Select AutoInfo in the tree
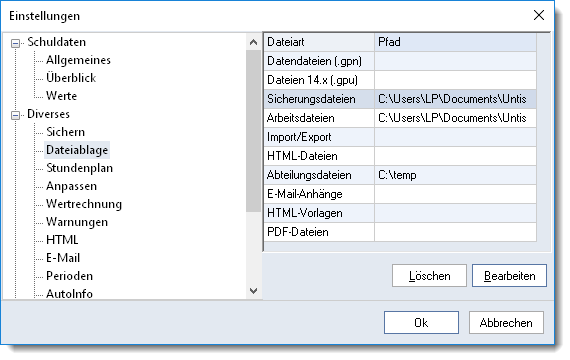The height and width of the screenshot is (360, 570). [x=69, y=293]
